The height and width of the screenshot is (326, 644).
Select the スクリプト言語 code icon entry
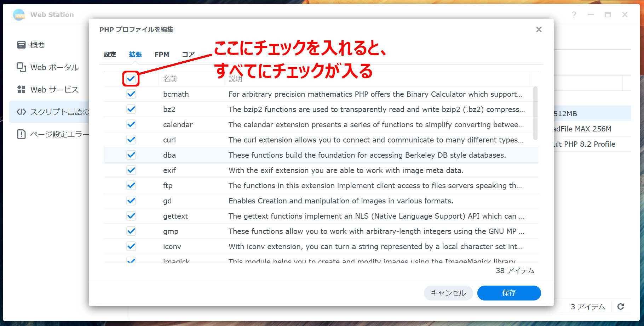(x=21, y=112)
